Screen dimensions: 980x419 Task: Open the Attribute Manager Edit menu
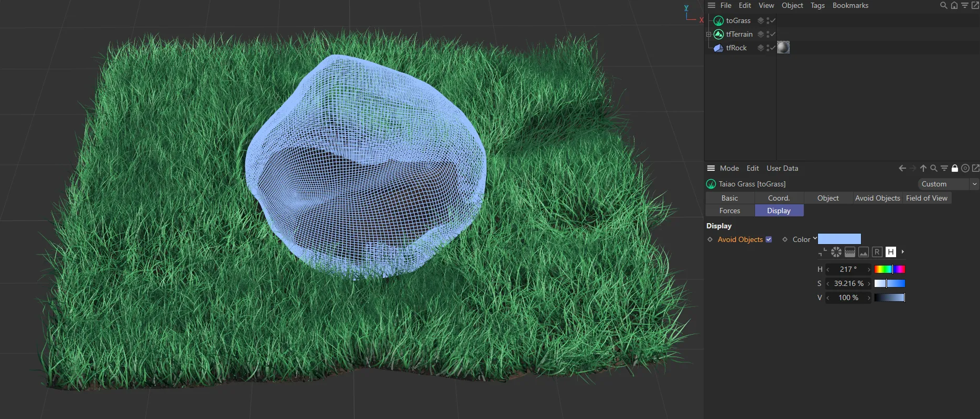pyautogui.click(x=752, y=168)
